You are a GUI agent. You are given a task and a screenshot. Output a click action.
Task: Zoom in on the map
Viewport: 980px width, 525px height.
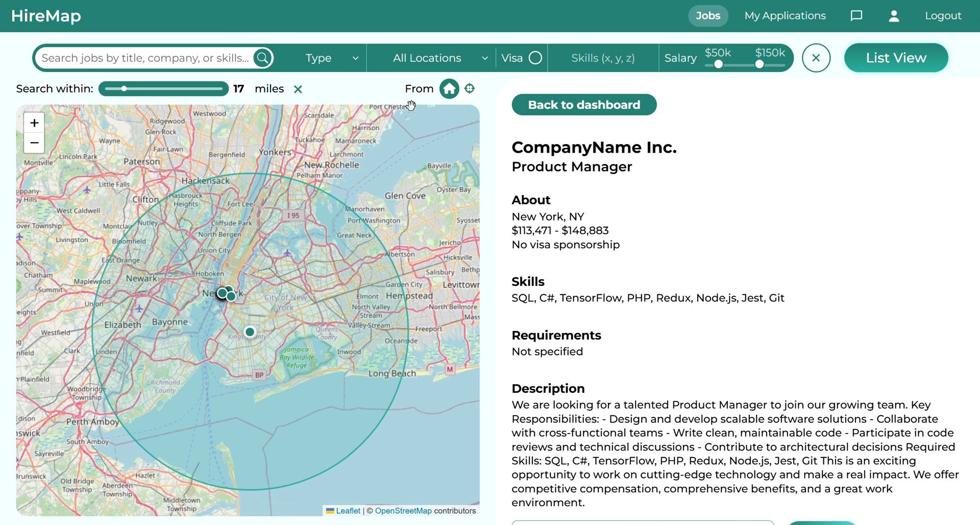coord(34,123)
